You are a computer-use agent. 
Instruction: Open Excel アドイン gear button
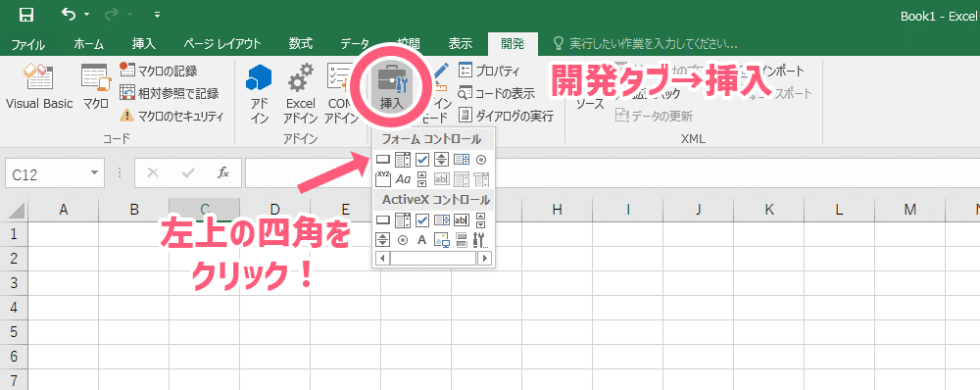(300, 94)
